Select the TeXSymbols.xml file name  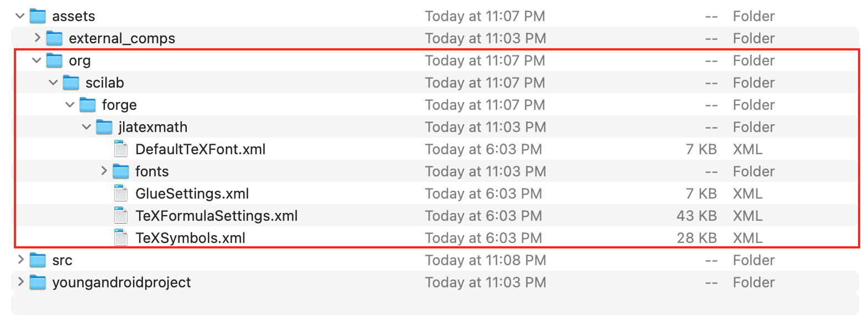pyautogui.click(x=190, y=238)
